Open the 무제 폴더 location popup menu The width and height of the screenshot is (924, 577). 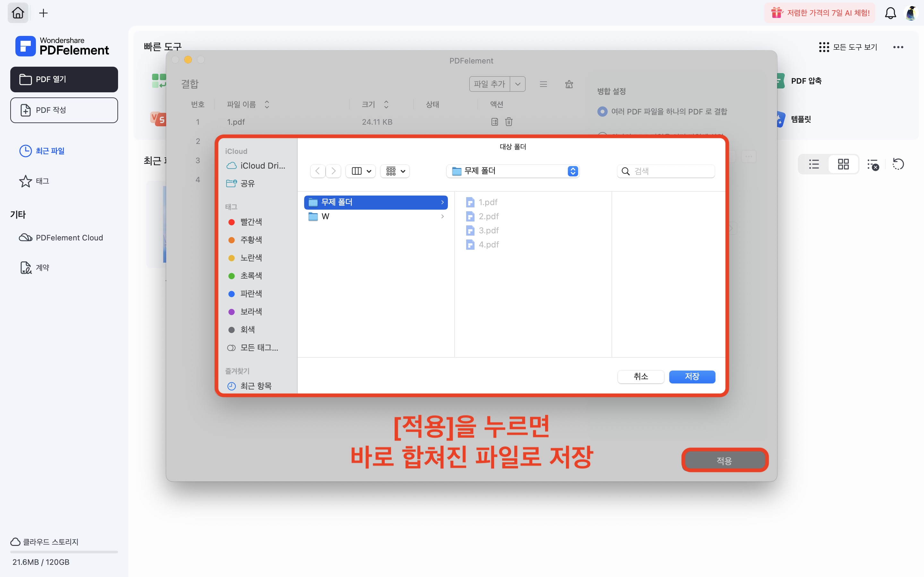tap(512, 171)
